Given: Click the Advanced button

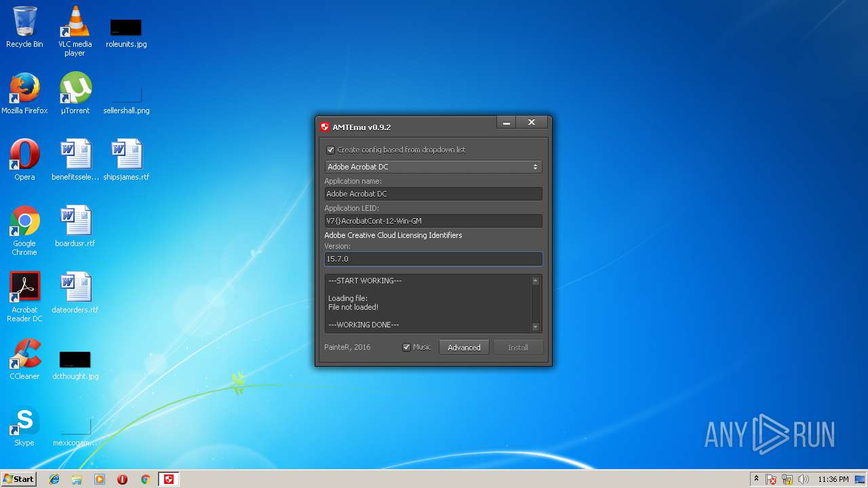Looking at the screenshot, I should (464, 347).
